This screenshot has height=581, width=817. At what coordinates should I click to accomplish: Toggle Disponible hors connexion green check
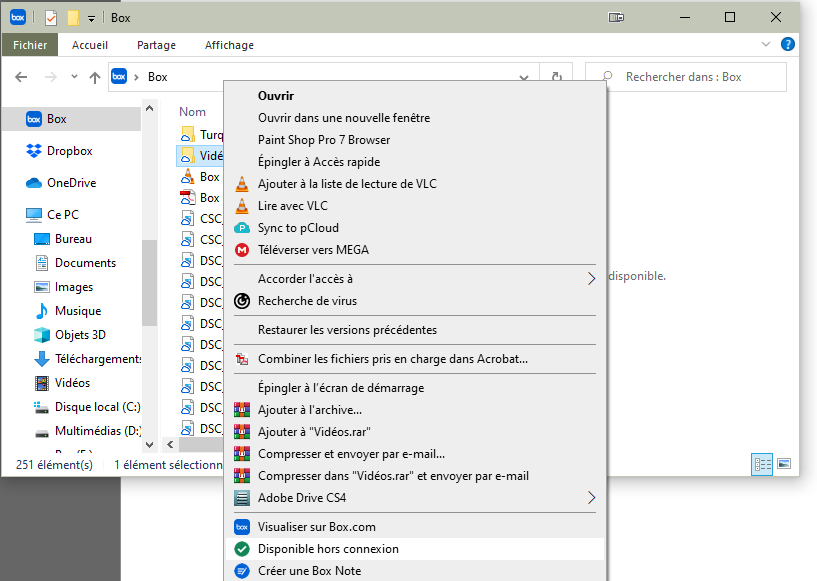pos(242,549)
